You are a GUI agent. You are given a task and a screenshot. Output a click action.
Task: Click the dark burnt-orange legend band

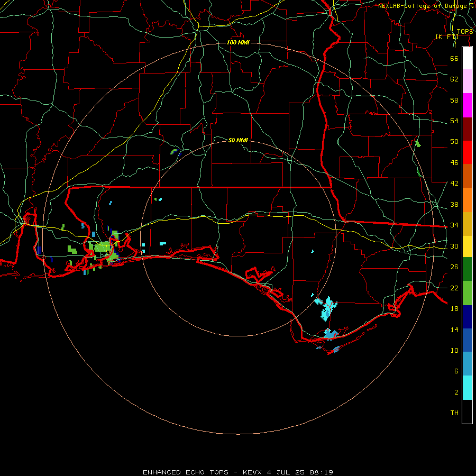click(x=467, y=176)
